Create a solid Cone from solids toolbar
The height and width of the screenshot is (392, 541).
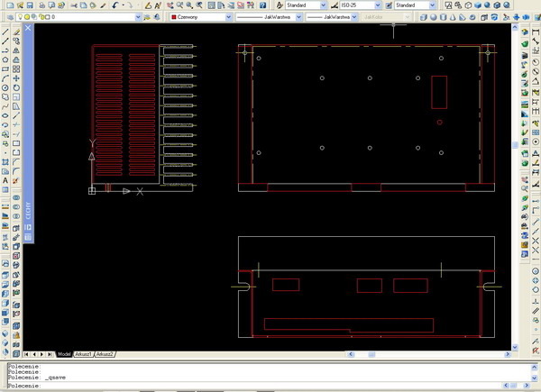[x=453, y=17]
